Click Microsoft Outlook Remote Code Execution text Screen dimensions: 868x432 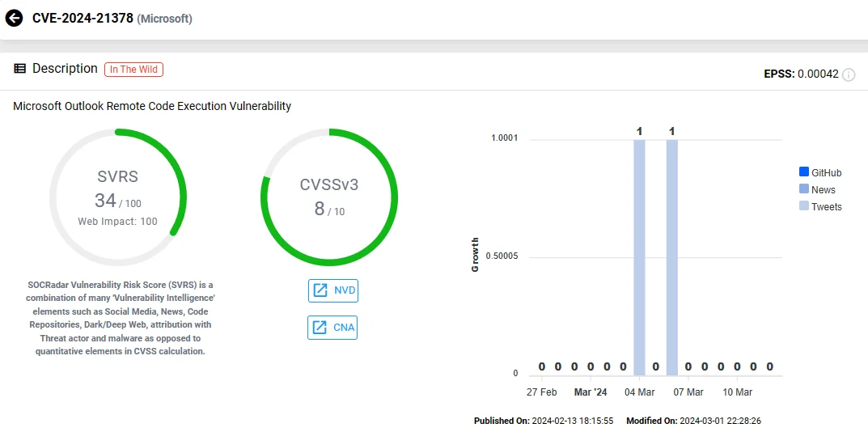[x=152, y=106]
